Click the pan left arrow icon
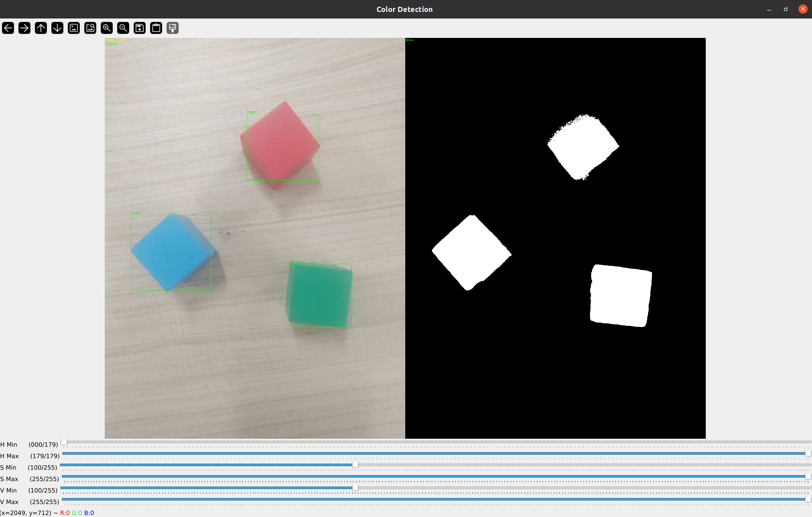This screenshot has width=812, height=517. point(8,28)
